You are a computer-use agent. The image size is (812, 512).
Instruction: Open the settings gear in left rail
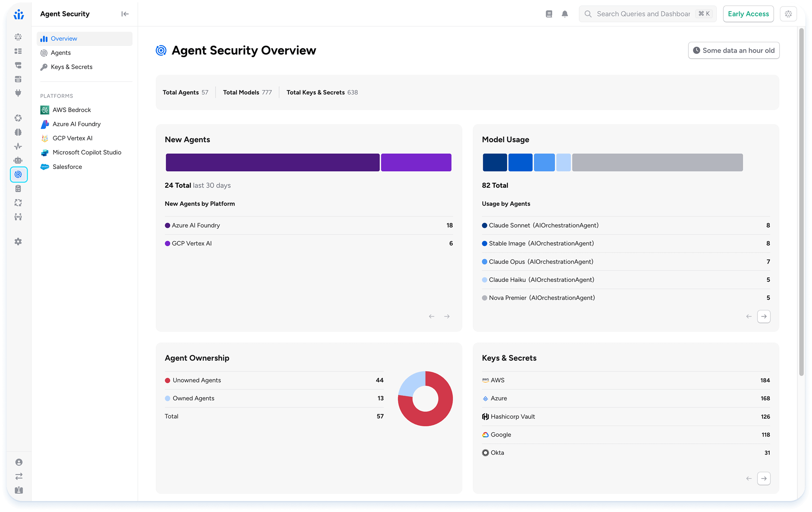18,241
